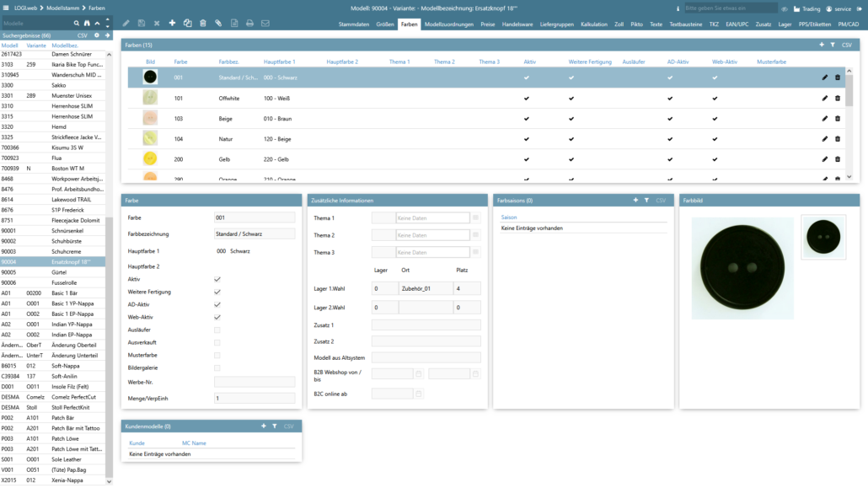Image resolution: width=868 pixels, height=488 pixels.
Task: Edit color 101 Offwhite with pencil icon
Action: click(825, 98)
